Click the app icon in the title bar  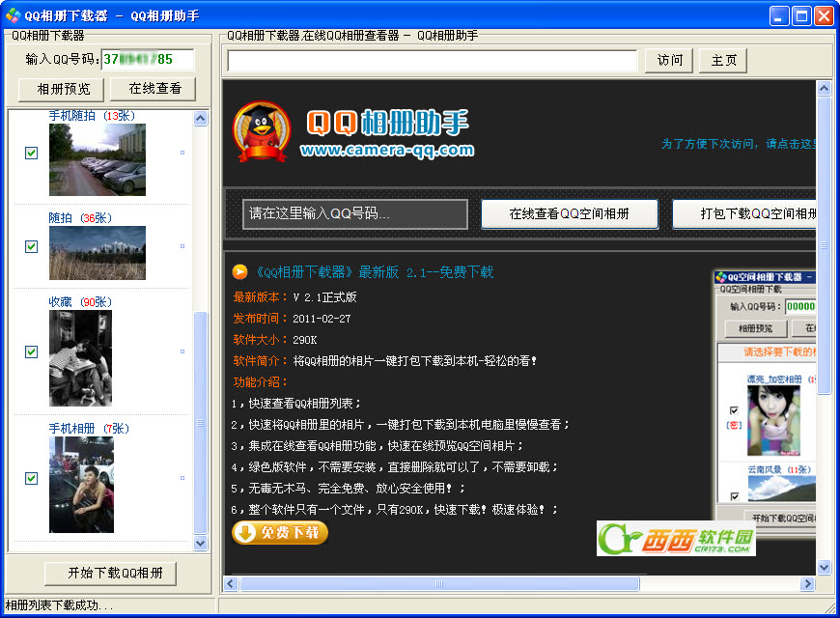[x=13, y=15]
